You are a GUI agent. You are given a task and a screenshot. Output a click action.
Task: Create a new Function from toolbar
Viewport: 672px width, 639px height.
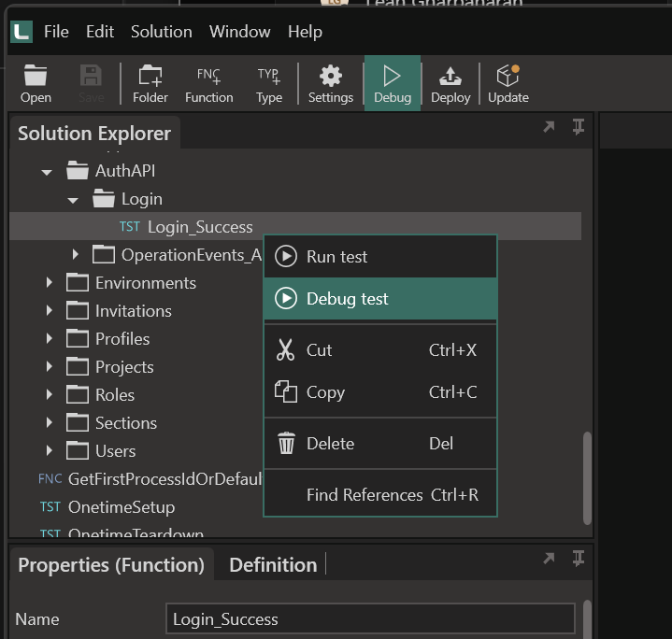pos(208,83)
